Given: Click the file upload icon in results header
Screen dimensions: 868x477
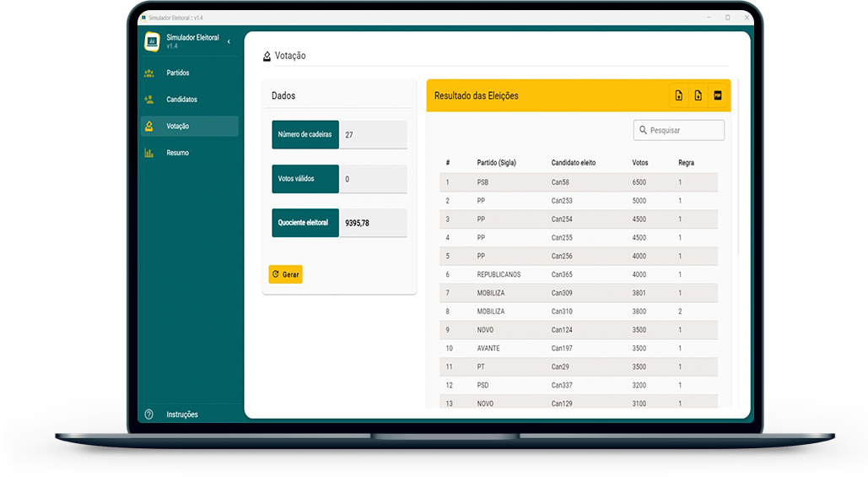Looking at the screenshot, I should coord(679,95).
